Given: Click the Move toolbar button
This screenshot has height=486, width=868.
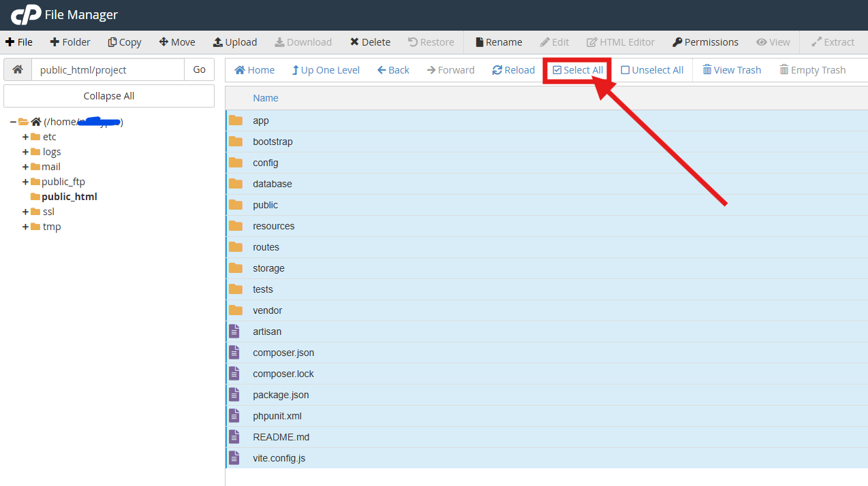Looking at the screenshot, I should (x=177, y=42).
